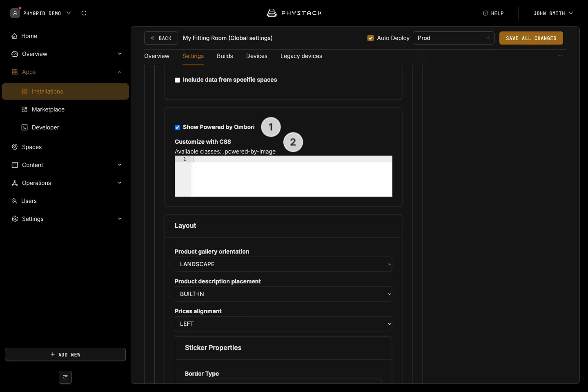Open the Prod environment dropdown
The height and width of the screenshot is (392, 588).
(x=454, y=38)
